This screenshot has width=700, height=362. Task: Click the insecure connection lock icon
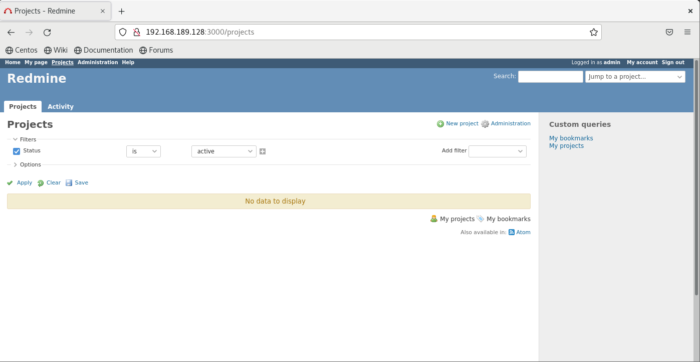point(137,32)
